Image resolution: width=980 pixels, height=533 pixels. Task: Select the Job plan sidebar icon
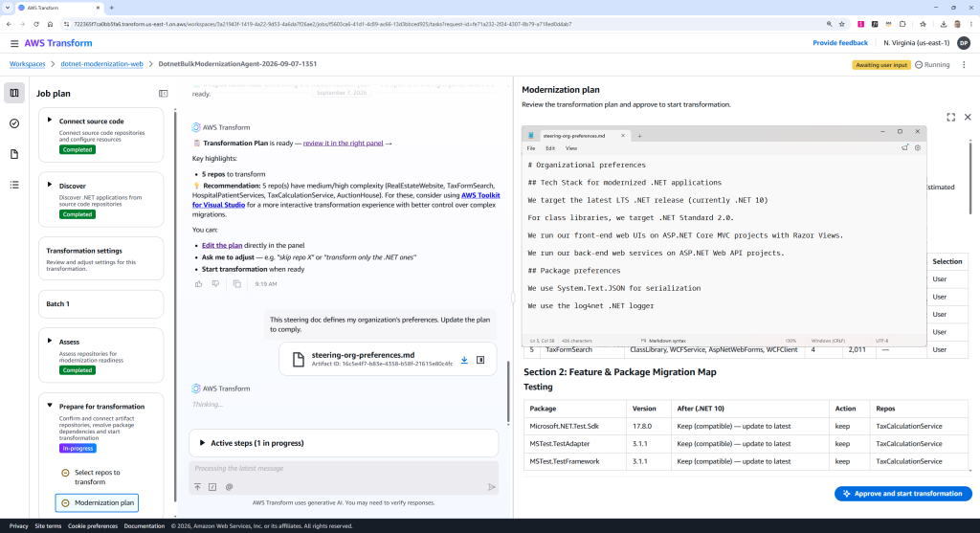pyautogui.click(x=14, y=93)
